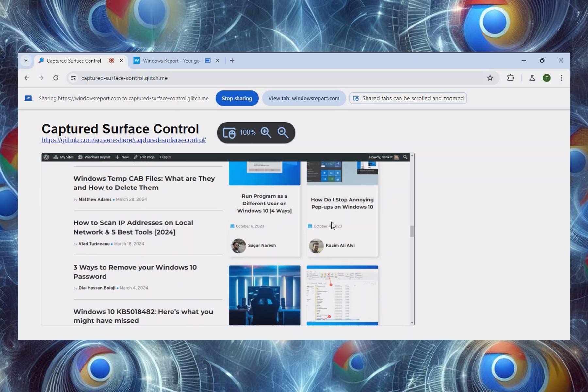
Task: Click Shared tabs can be scrolled and zoomed
Action: (408, 98)
